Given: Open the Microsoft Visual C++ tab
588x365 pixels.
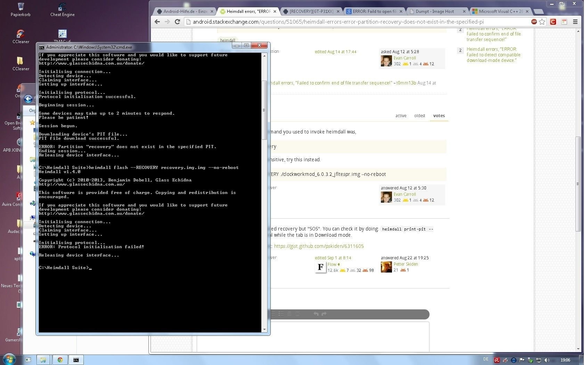Looking at the screenshot, I should coord(500,11).
